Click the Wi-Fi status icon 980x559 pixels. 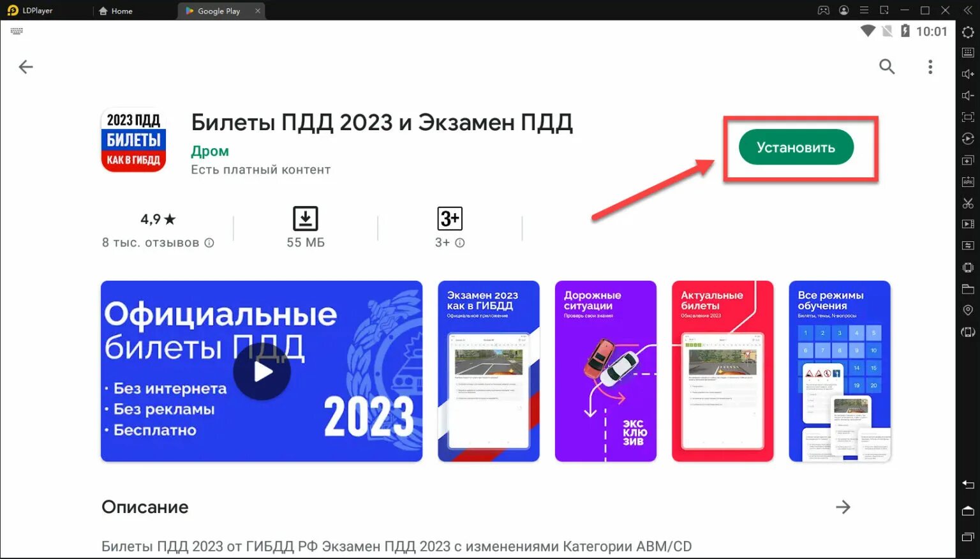[x=867, y=31]
